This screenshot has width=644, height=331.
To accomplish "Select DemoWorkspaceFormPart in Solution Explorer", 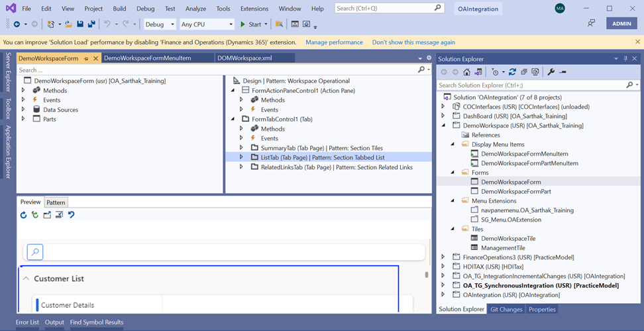I will click(x=516, y=191).
